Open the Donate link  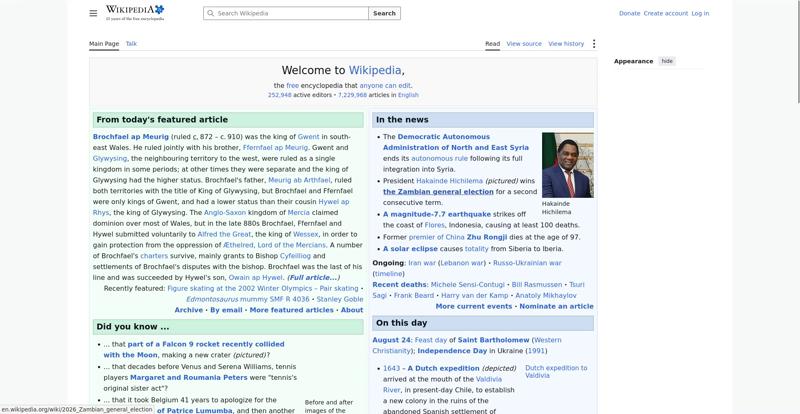(x=629, y=13)
